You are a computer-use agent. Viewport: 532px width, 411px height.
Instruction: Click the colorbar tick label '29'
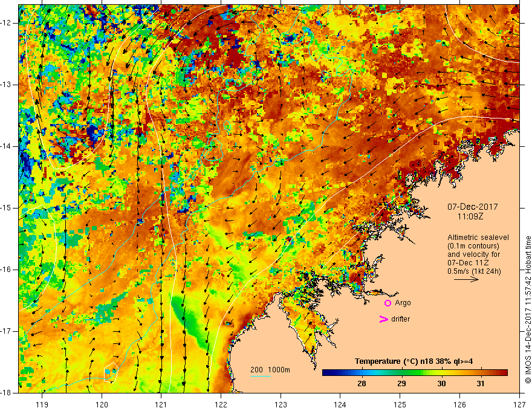click(x=401, y=384)
